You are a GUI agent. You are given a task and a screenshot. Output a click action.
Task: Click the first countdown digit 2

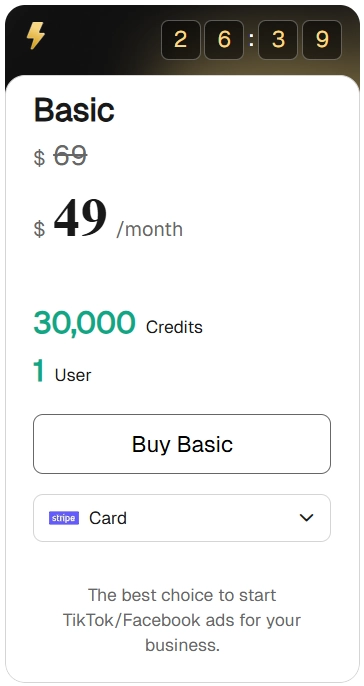pos(181,40)
